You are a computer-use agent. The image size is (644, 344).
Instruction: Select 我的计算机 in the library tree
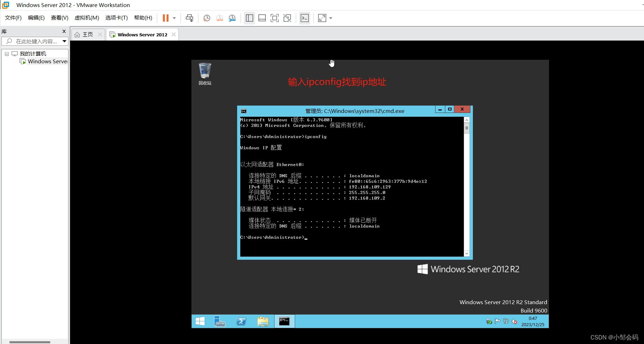point(33,53)
